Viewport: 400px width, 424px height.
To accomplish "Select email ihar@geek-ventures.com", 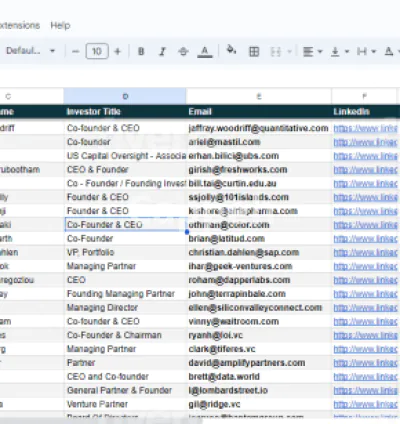I will [259, 266].
